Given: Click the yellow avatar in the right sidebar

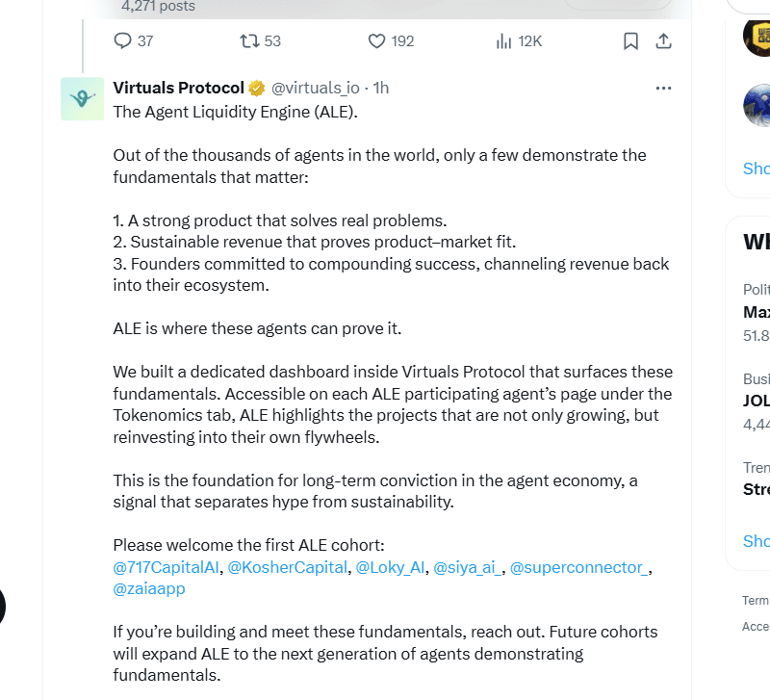Looking at the screenshot, I should [x=757, y=37].
